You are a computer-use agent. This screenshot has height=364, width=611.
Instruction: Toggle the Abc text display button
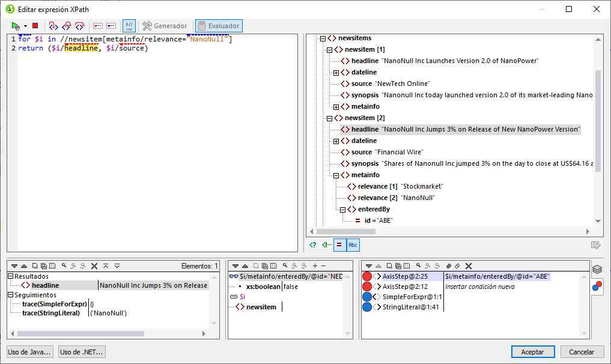(353, 244)
